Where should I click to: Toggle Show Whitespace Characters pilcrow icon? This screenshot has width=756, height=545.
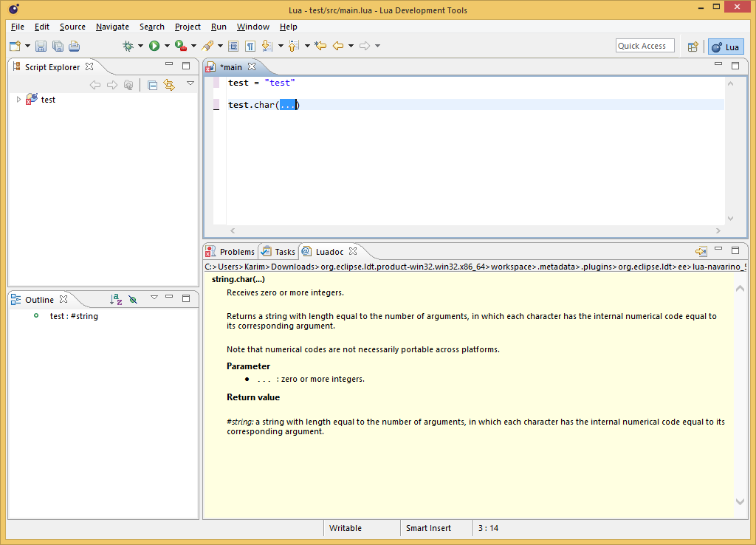click(250, 46)
